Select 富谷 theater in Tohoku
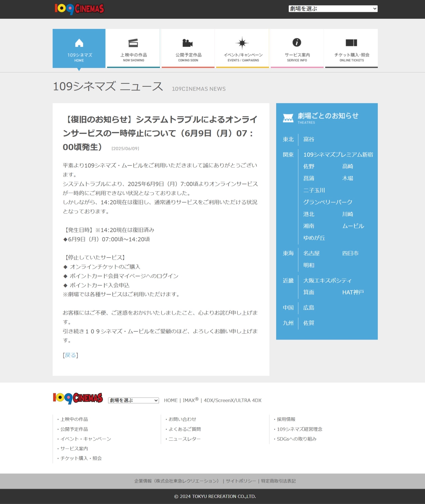The width and height of the screenshot is (425, 504). (309, 139)
